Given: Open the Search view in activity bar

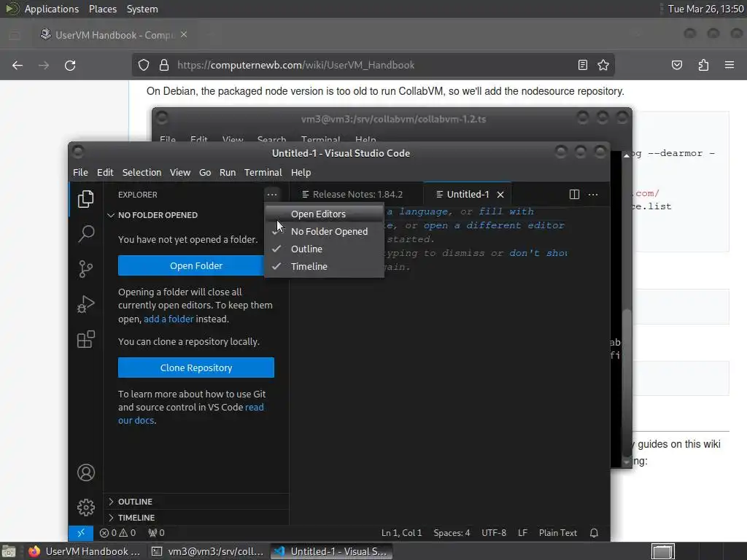Looking at the screenshot, I should (x=86, y=234).
